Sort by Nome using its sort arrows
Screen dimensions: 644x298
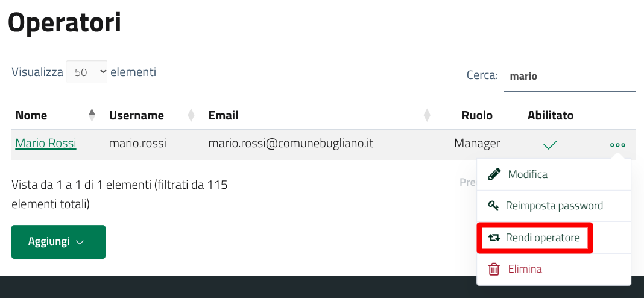92,115
